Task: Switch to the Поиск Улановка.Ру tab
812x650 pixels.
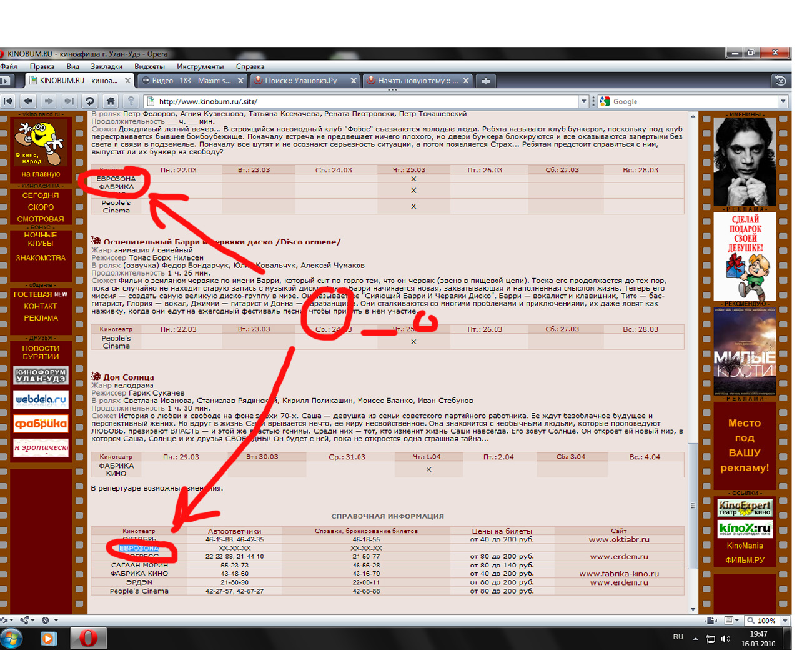Action: [x=305, y=81]
